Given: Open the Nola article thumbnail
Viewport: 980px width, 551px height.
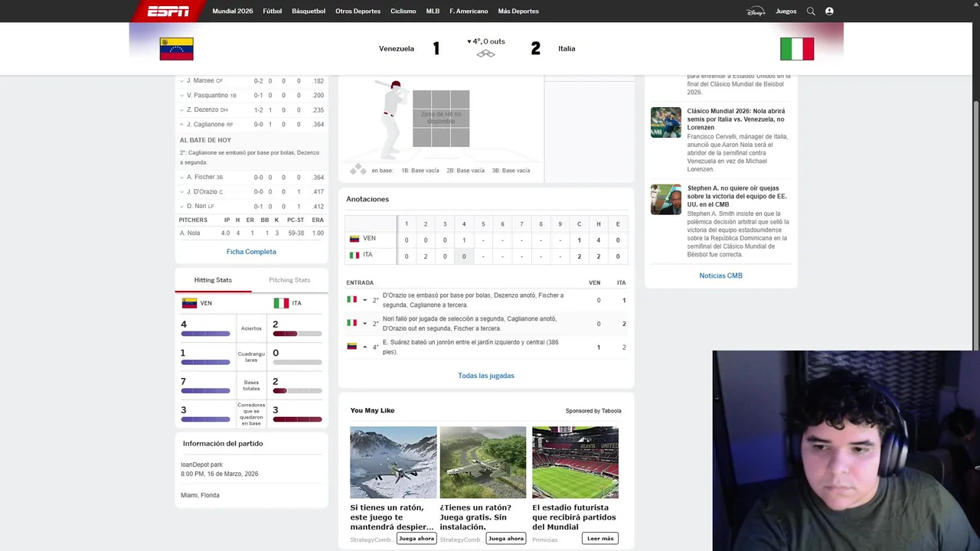Looking at the screenshot, I should (666, 122).
